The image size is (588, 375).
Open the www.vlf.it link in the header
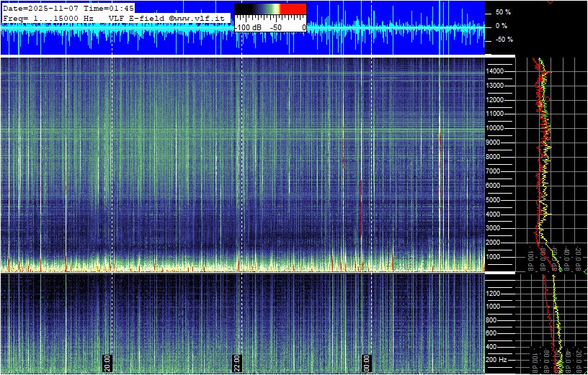tap(202, 17)
